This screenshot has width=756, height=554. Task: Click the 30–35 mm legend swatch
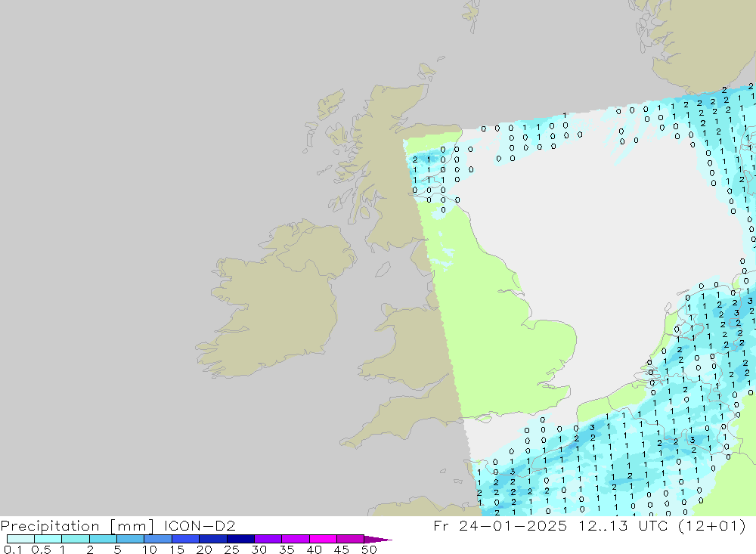pyautogui.click(x=268, y=539)
